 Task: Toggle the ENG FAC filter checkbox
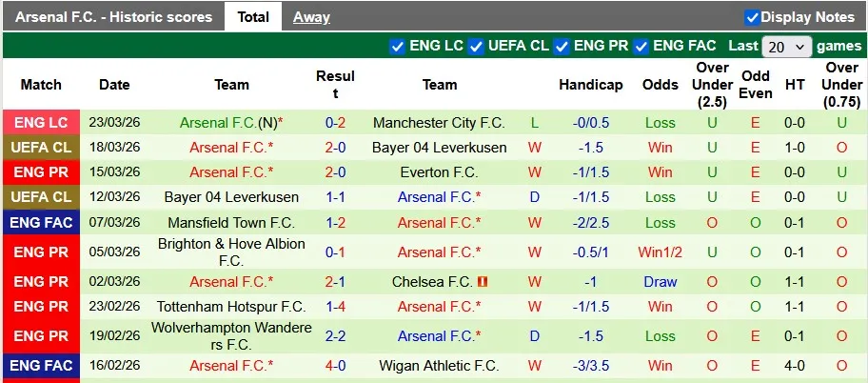(641, 46)
